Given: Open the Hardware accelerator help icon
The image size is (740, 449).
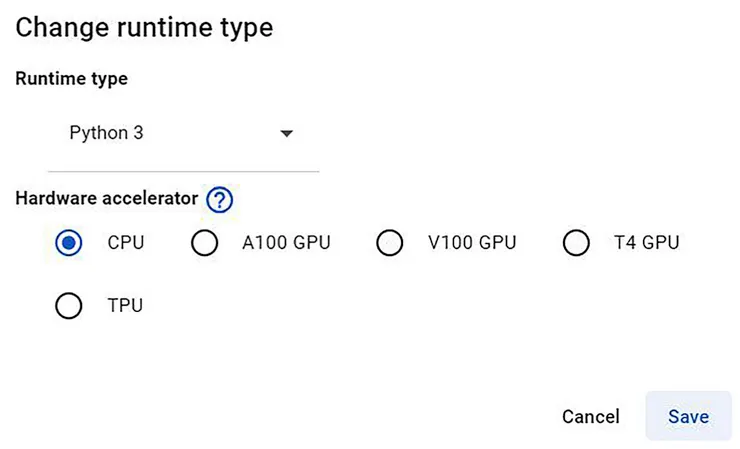Looking at the screenshot, I should click(219, 200).
